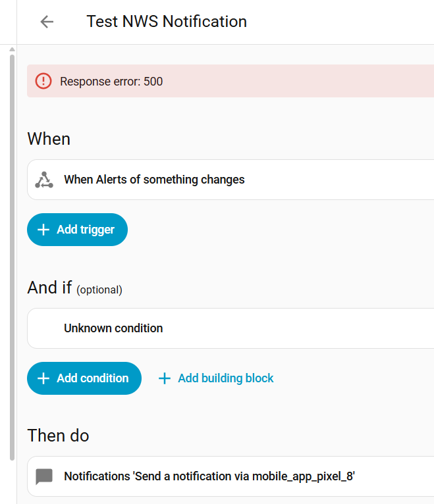Expand the mobile_app_pixel_8 notification action
Image resolution: width=434 pixels, height=504 pixels.
209,476
